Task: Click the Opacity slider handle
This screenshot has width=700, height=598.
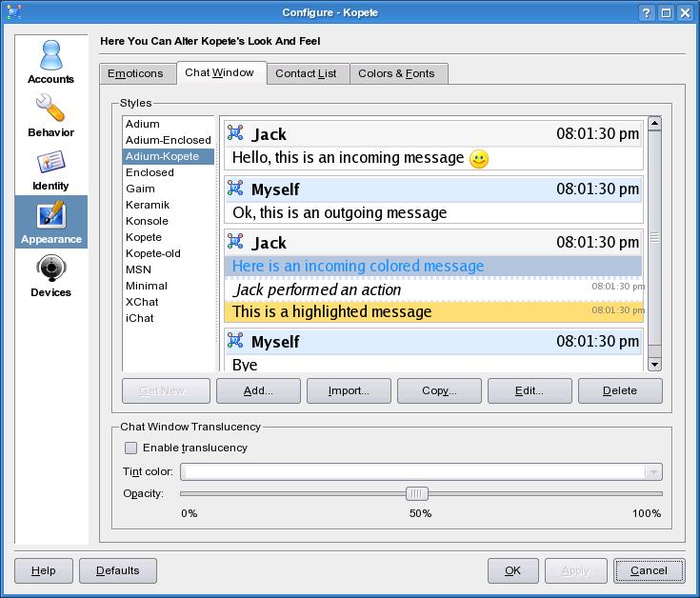Action: (x=416, y=493)
